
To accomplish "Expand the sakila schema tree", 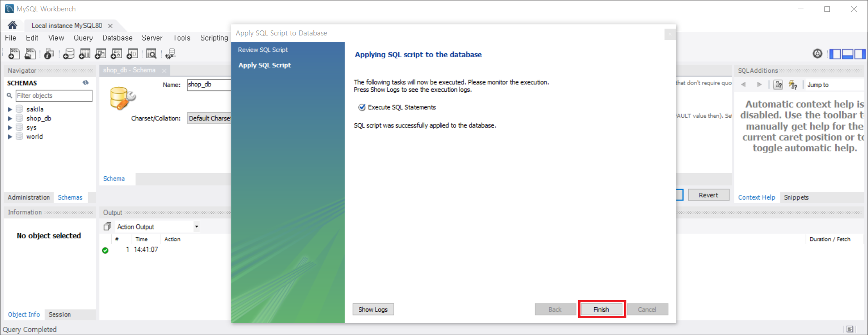I will coord(10,109).
